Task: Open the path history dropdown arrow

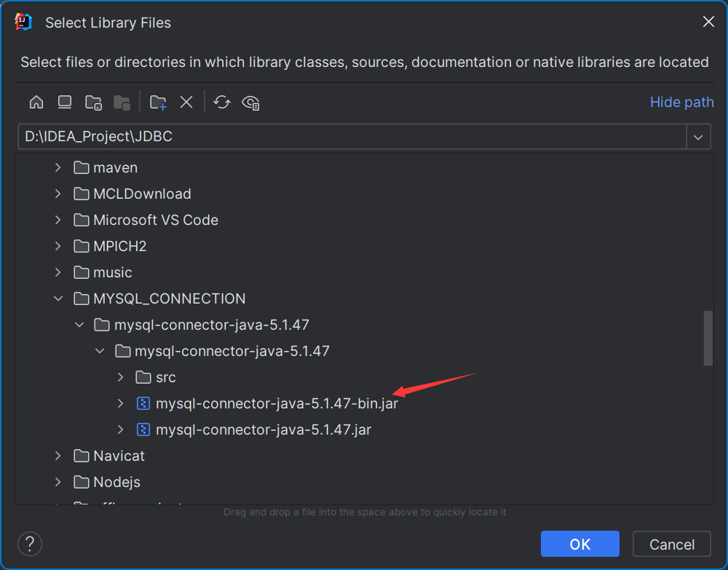Action: point(698,137)
